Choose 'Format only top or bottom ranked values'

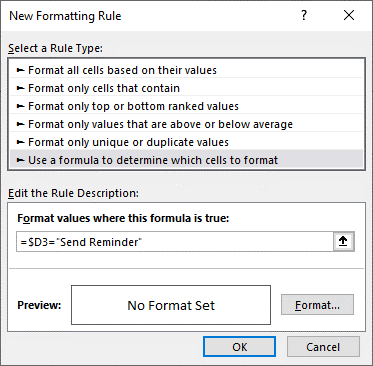pyautogui.click(x=186, y=106)
